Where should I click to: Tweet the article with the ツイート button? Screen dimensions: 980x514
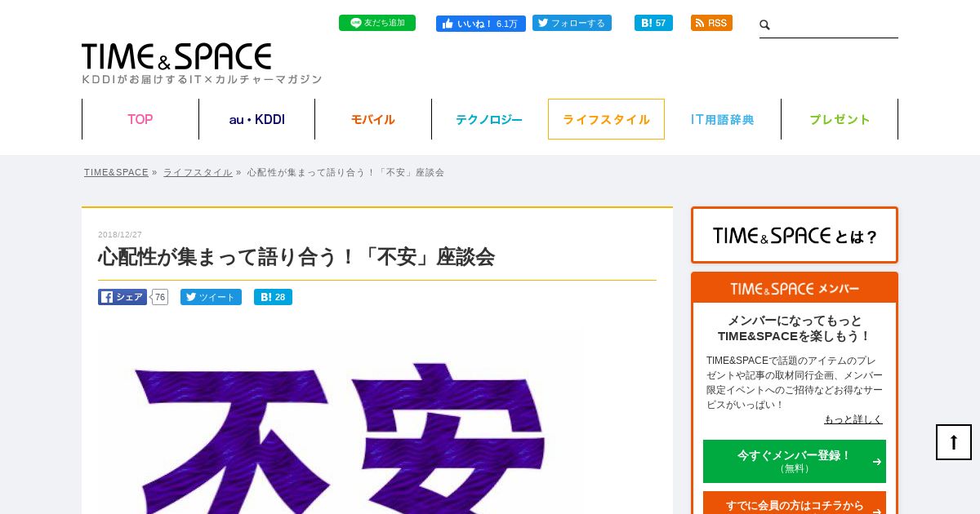(211, 297)
